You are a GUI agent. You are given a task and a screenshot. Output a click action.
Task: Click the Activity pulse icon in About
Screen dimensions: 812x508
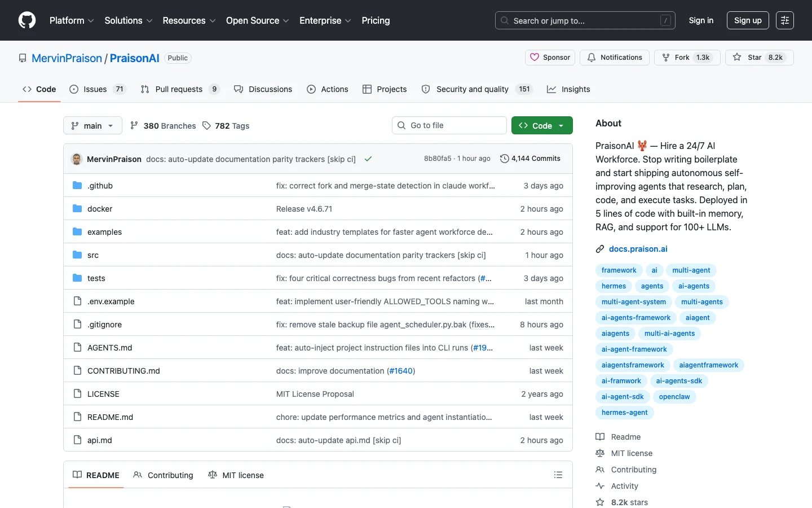pos(600,486)
